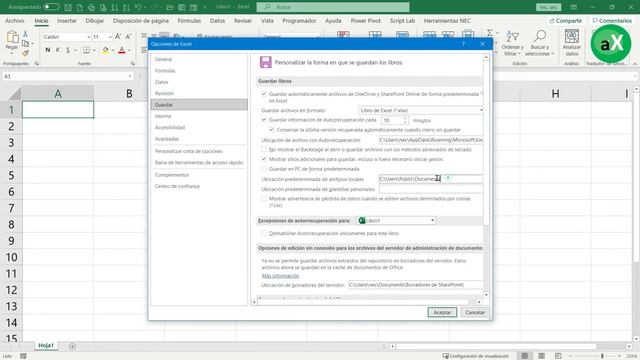Click the Cortar scissors icon

click(x=25, y=34)
